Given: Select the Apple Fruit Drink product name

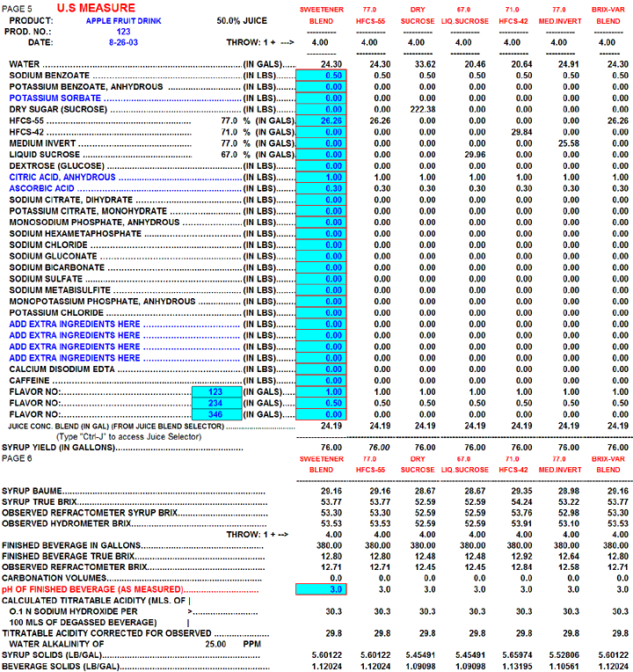Looking at the screenshot, I should click(124, 19).
